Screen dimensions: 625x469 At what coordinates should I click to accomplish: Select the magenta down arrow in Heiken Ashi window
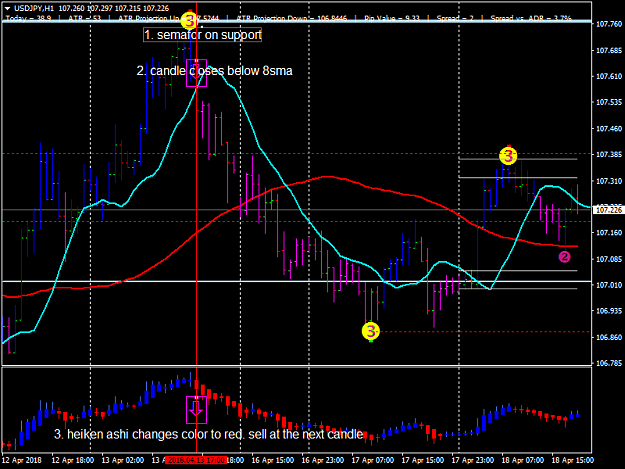click(197, 410)
